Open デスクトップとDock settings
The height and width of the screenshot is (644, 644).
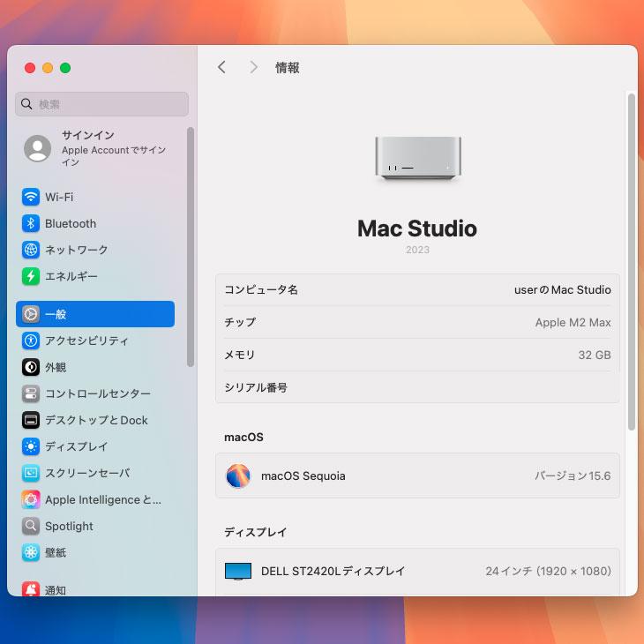click(x=96, y=420)
